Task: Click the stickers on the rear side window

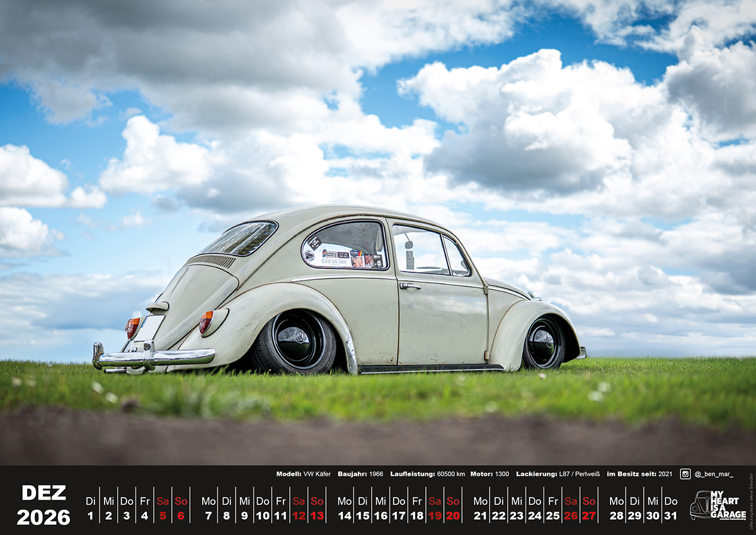Action: tap(343, 256)
